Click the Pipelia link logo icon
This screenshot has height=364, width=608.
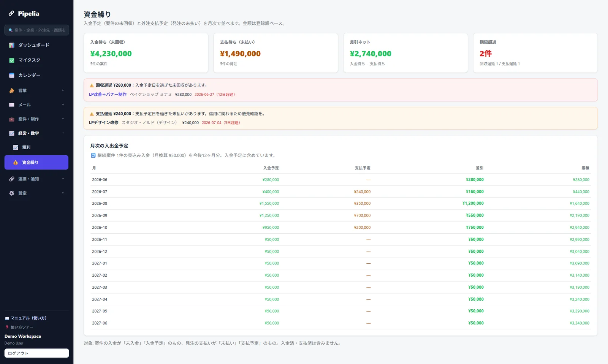[x=11, y=13]
